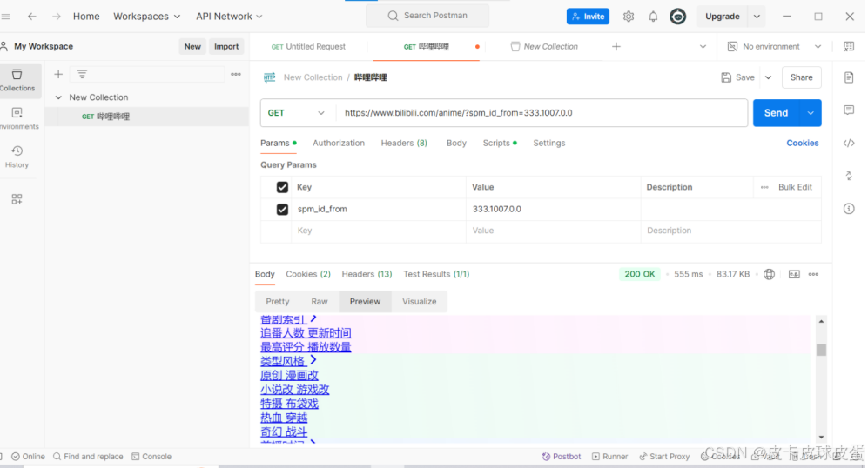
Task: Collapse the New Collection tree node
Action: [58, 97]
